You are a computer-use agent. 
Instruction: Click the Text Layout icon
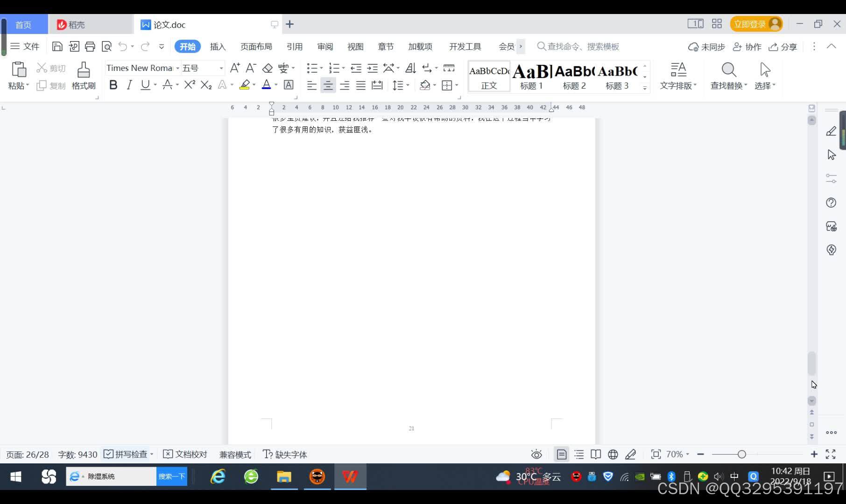[x=678, y=70]
